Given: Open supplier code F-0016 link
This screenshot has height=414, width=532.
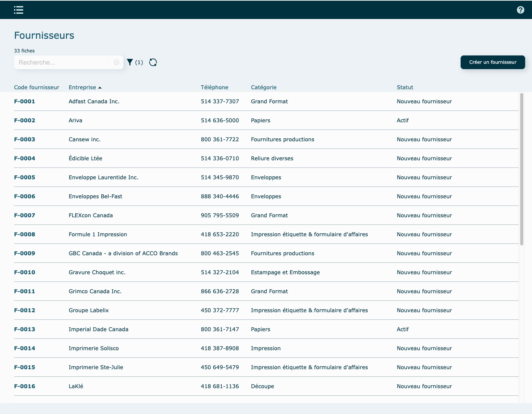Looking at the screenshot, I should pyautogui.click(x=25, y=386).
